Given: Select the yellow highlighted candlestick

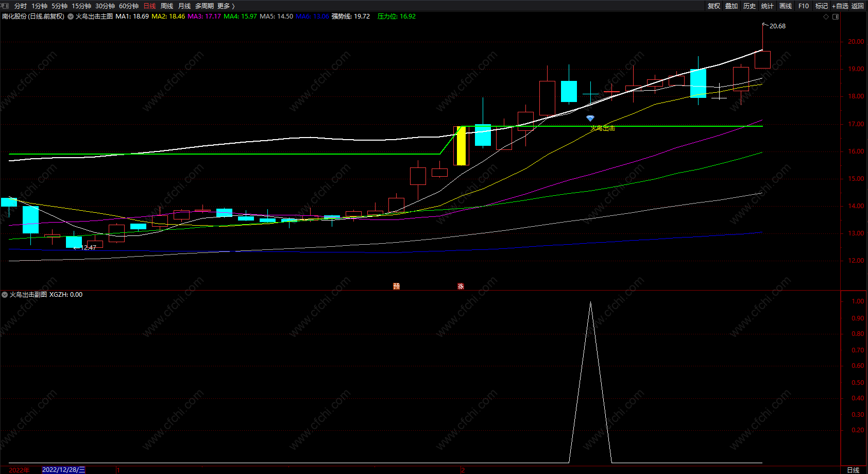Looking at the screenshot, I should [461, 146].
